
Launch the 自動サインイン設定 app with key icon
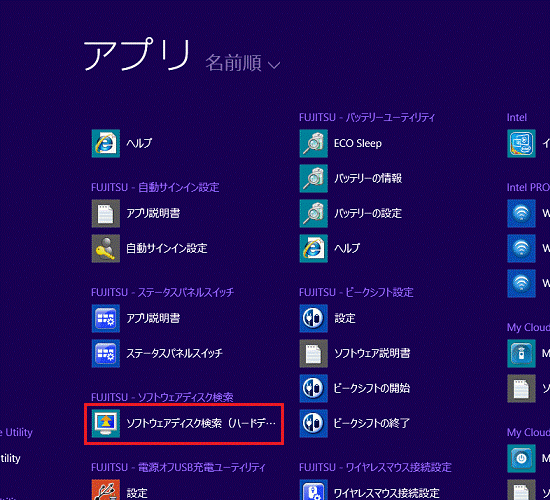pos(149,248)
